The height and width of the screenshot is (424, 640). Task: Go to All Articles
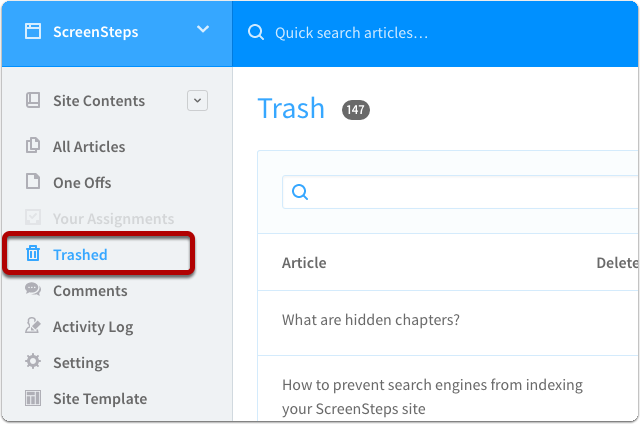point(89,147)
